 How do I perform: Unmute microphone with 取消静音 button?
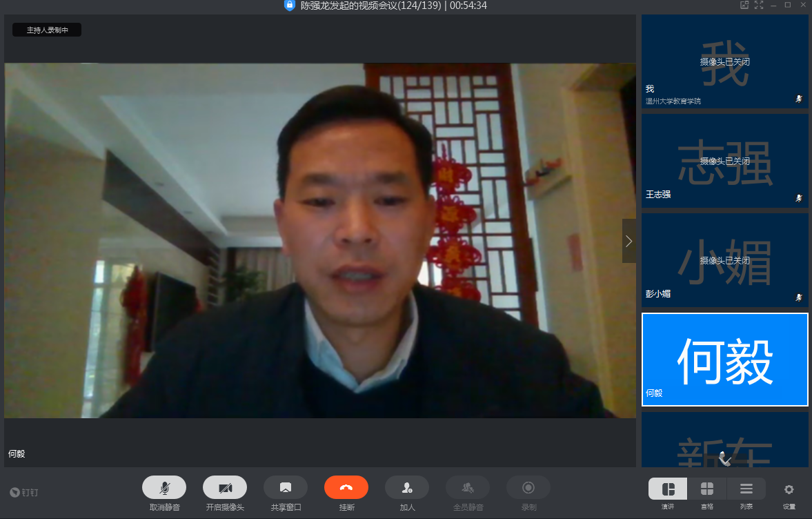click(x=164, y=488)
